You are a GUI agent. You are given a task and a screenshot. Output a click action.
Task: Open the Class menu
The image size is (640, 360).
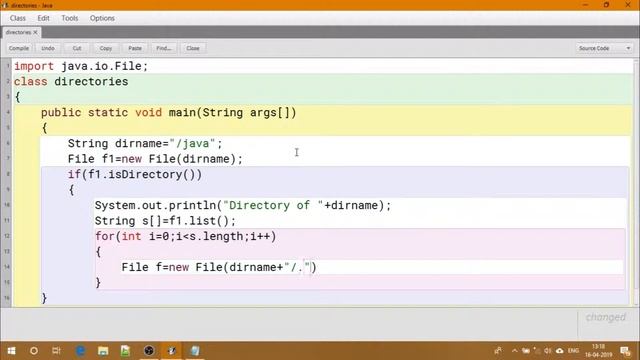click(18, 18)
